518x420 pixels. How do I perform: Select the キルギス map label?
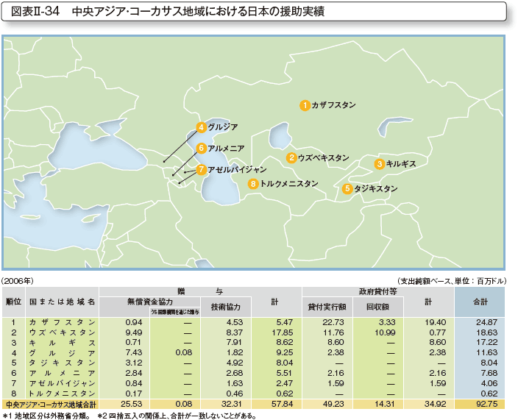click(401, 164)
